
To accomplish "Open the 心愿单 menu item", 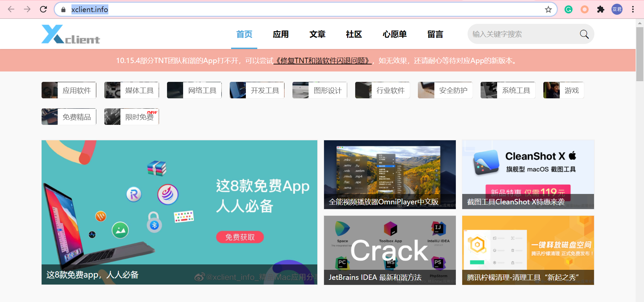I will point(394,34).
